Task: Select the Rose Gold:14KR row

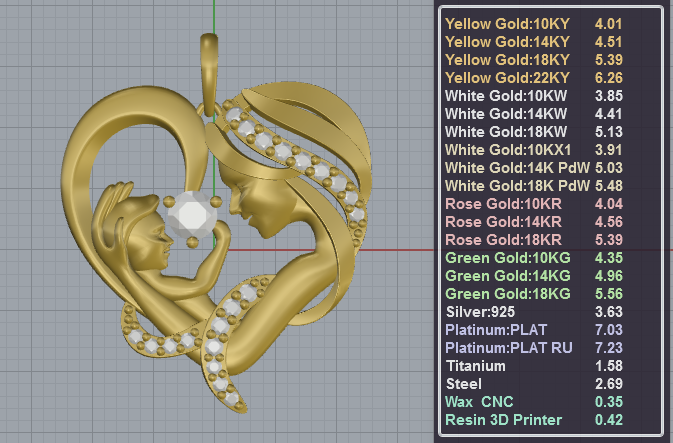Action: coord(534,222)
